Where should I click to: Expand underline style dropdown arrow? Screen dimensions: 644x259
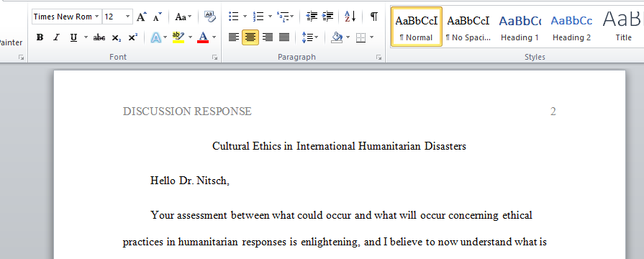[x=86, y=37]
